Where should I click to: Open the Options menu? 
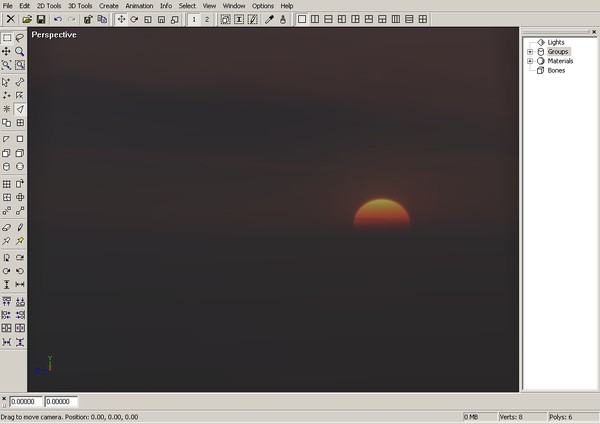click(x=262, y=6)
